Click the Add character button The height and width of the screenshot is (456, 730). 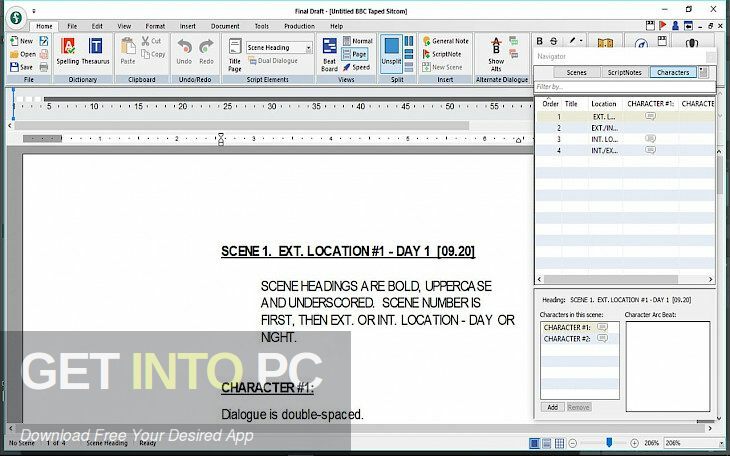tap(553, 407)
